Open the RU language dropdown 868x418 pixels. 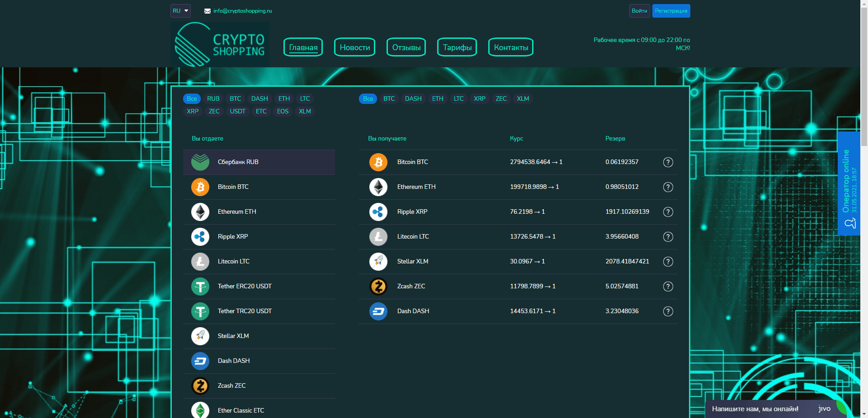[x=180, y=10]
